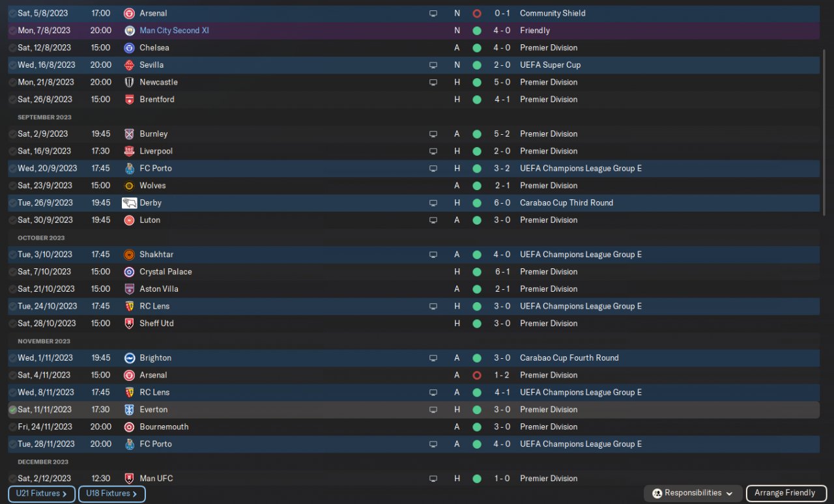Expand the U21 Fixtures chevron button
This screenshot has width=834, height=504.
point(42,494)
